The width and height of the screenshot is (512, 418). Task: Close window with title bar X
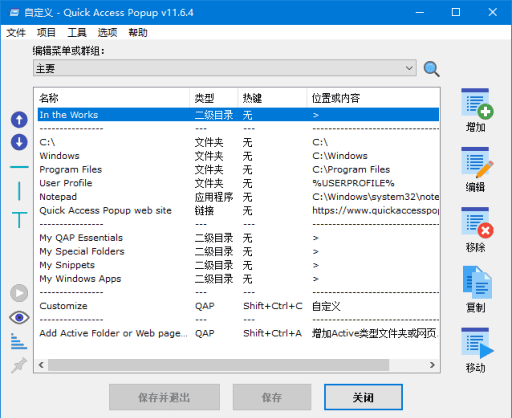(492, 12)
